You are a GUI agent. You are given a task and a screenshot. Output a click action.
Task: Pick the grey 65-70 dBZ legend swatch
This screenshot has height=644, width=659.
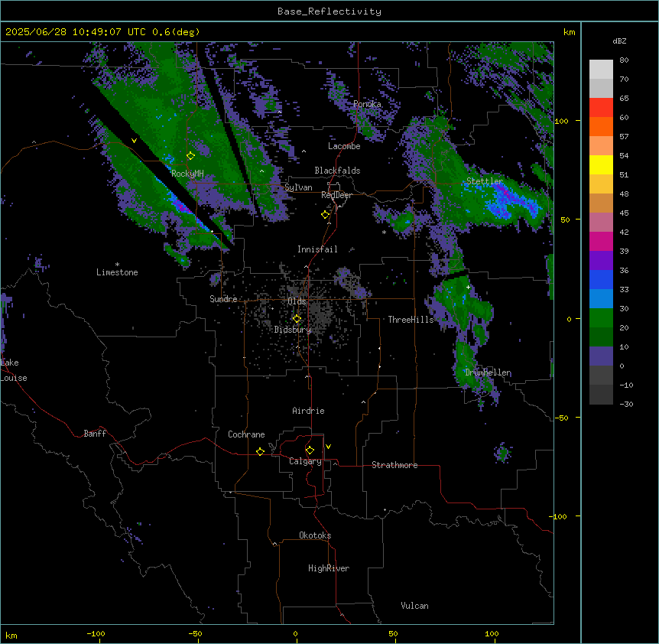601,89
